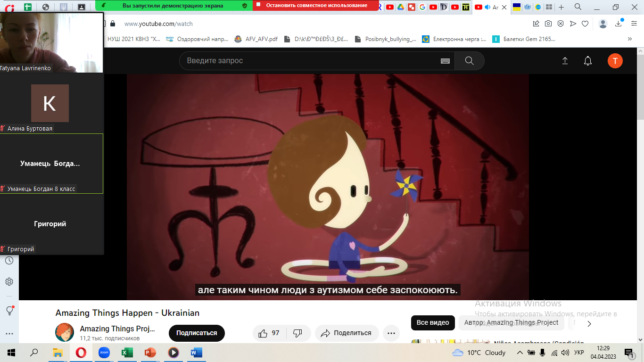Click the search magnifier button on YouTube
Screen dimensions: 644x362
click(x=469, y=61)
